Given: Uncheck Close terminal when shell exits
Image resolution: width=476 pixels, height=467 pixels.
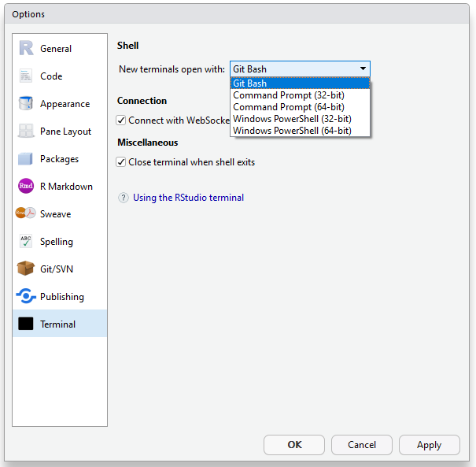Looking at the screenshot, I should [x=121, y=162].
